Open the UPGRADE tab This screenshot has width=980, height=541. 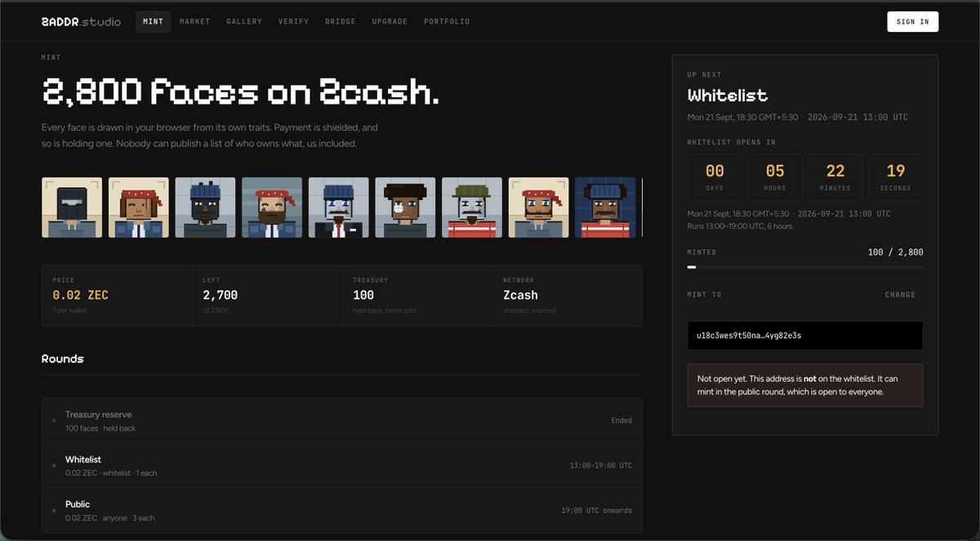click(390, 21)
